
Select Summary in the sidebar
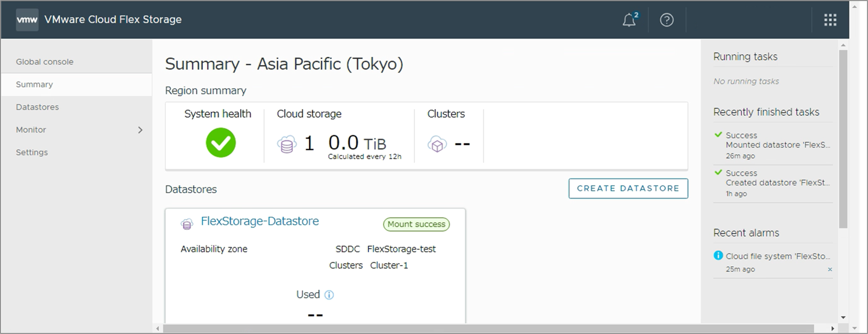coord(76,84)
